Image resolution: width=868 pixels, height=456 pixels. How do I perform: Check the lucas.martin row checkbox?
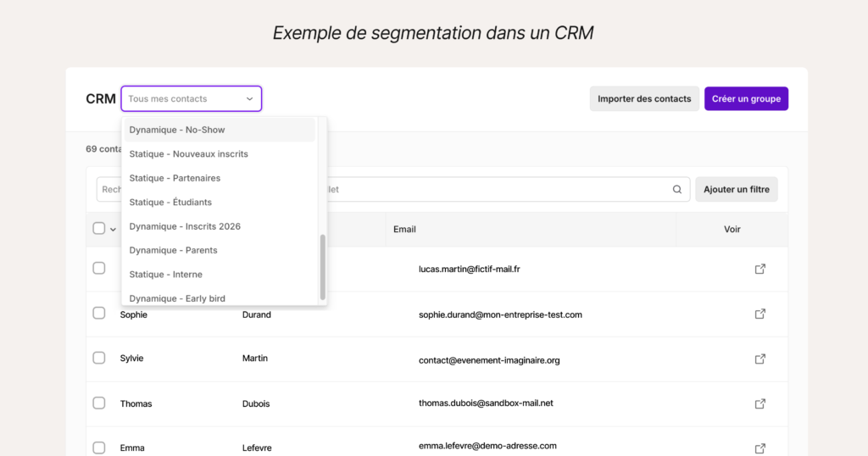[x=99, y=269]
